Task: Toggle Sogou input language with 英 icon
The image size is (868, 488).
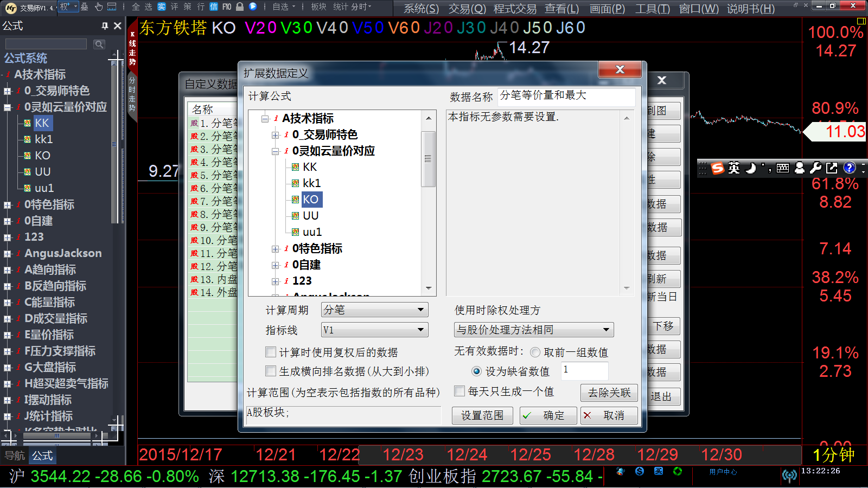Action: 734,168
